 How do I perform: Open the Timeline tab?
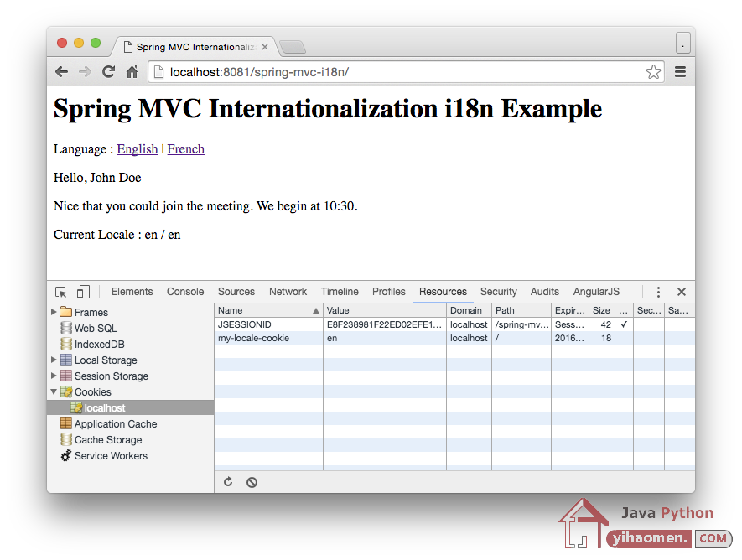pyautogui.click(x=340, y=292)
